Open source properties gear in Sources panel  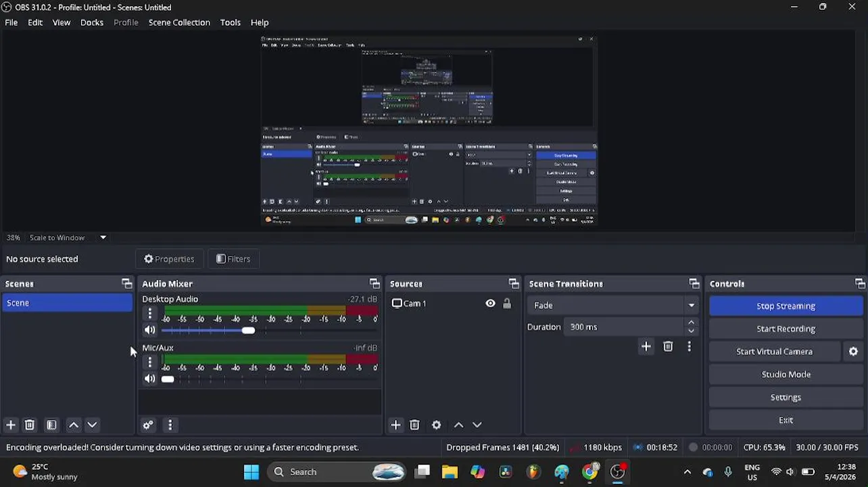coord(437,425)
